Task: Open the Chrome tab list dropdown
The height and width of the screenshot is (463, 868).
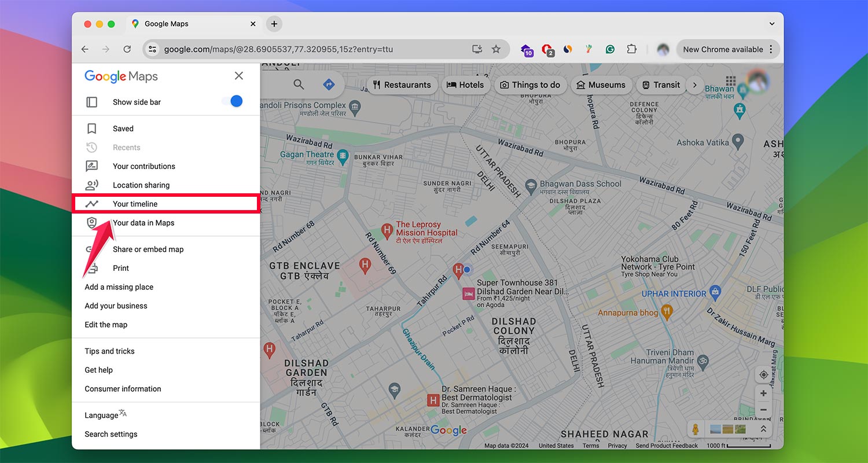Action: coord(772,24)
